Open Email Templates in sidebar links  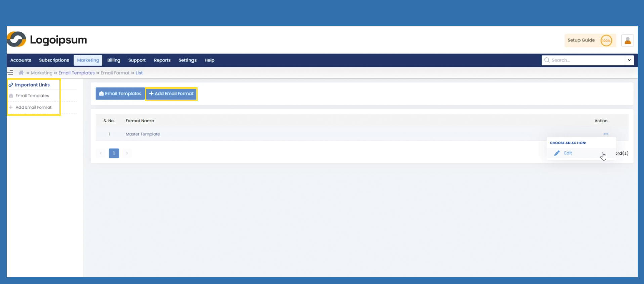pos(32,96)
